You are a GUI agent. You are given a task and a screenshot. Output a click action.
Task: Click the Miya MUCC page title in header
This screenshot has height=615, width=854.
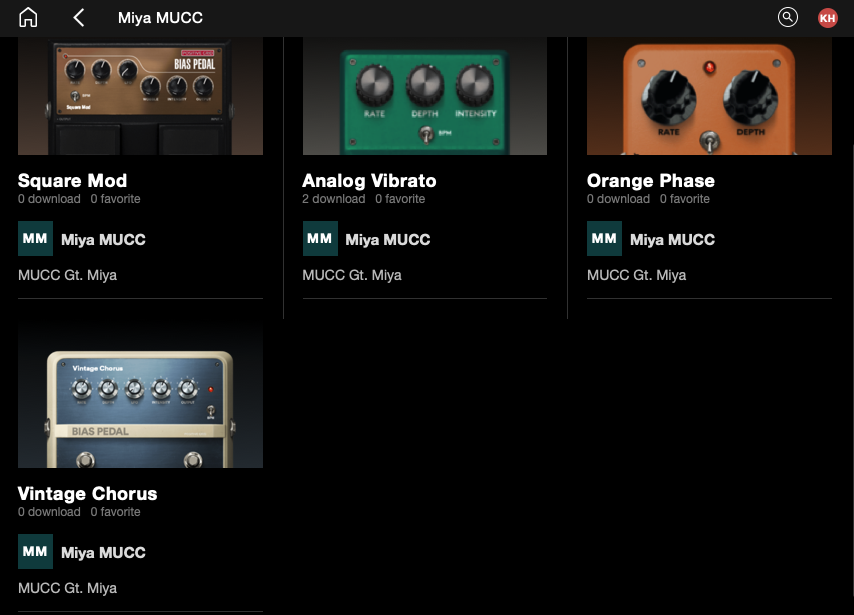[160, 18]
